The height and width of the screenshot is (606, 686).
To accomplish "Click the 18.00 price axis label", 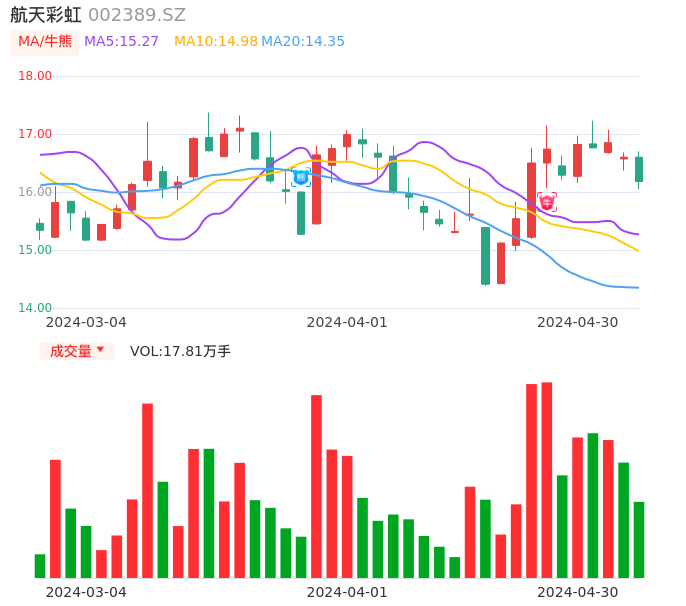I will (35, 76).
